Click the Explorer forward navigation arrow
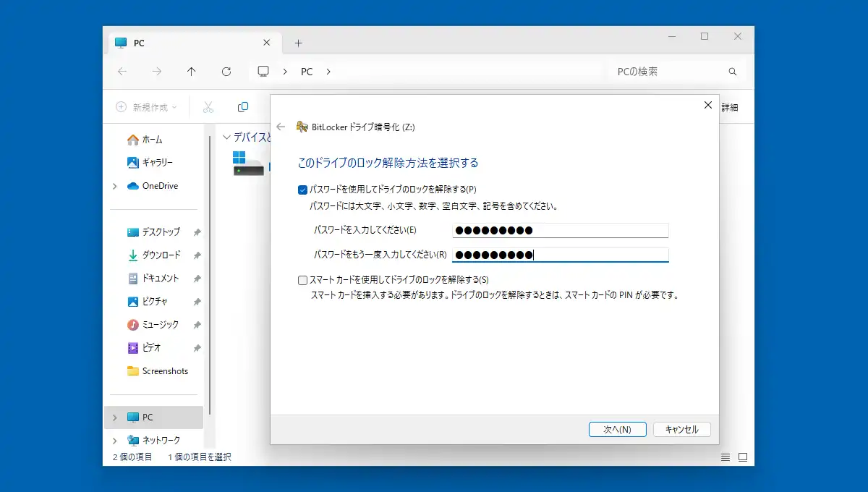Viewport: 868px width, 492px height. (157, 72)
